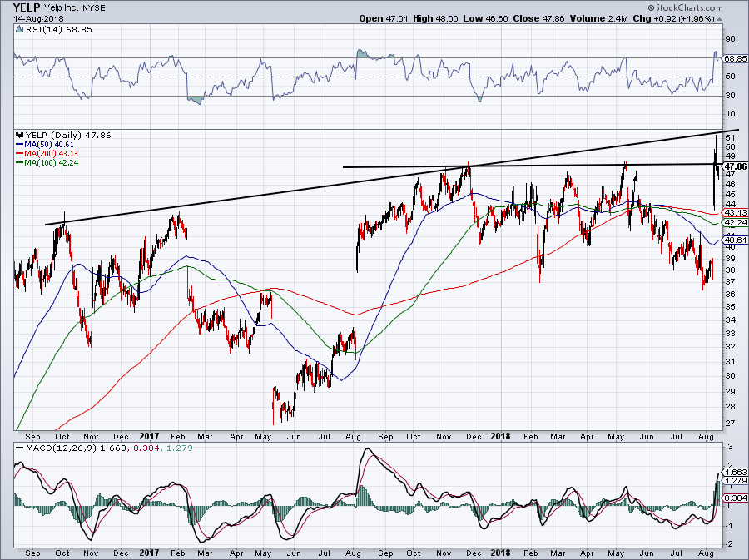Viewport: 749px width, 560px height.
Task: Click the 2017 label on the price chart's date axis
Action: click(150, 436)
